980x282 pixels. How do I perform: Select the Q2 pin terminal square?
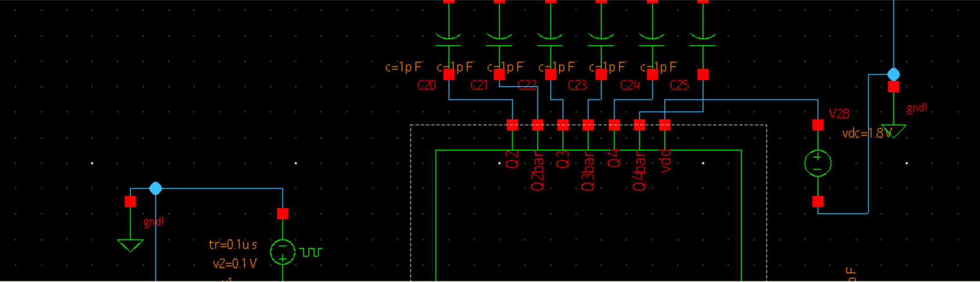[512, 125]
